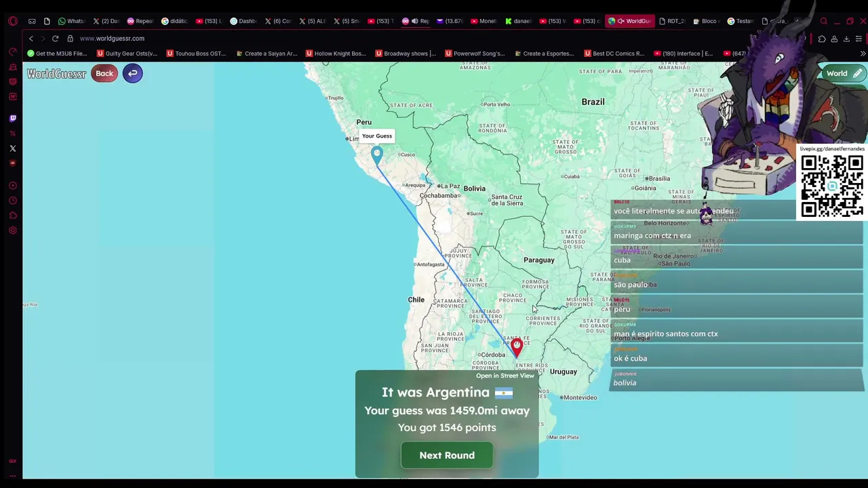868x488 pixels.
Task: Click the Uruguay label on the map
Action: click(x=564, y=372)
